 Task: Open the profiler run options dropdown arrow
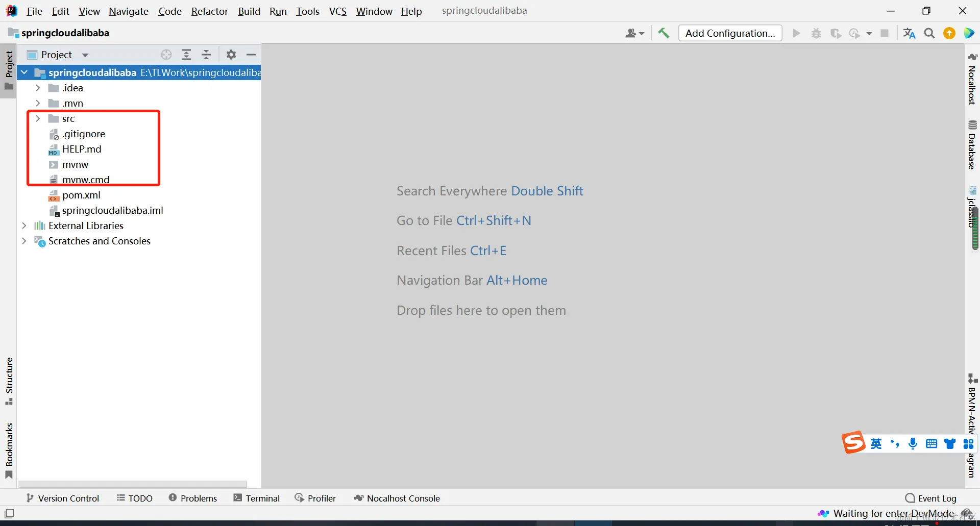pyautogui.click(x=869, y=34)
